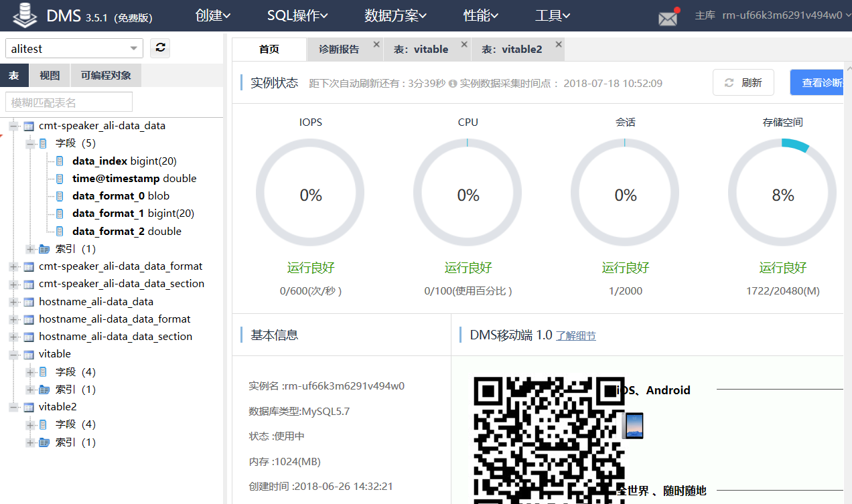852x504 pixels.
Task: Click table icon of cmt-speaker_ali-data_data_format
Action: tap(28, 266)
